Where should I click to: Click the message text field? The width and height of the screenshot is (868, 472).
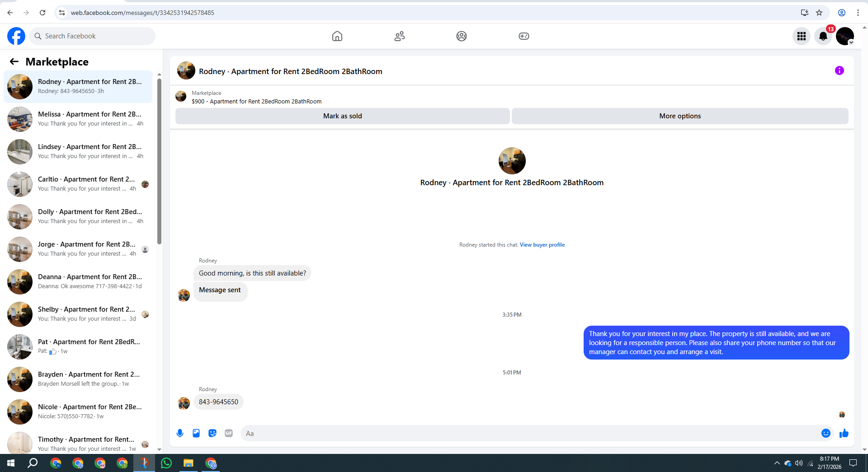(x=529, y=433)
